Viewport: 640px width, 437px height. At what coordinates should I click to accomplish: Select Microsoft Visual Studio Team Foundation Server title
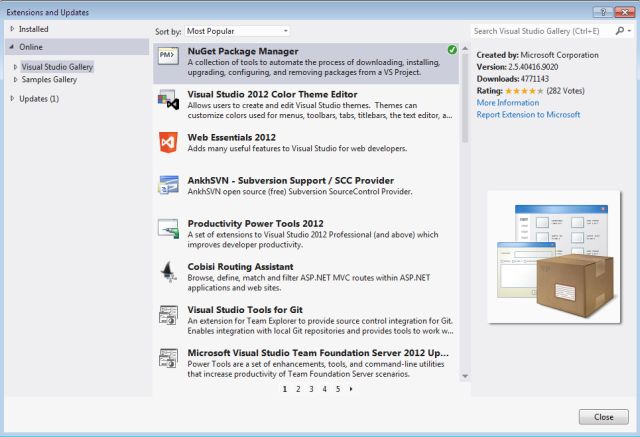[x=318, y=353]
